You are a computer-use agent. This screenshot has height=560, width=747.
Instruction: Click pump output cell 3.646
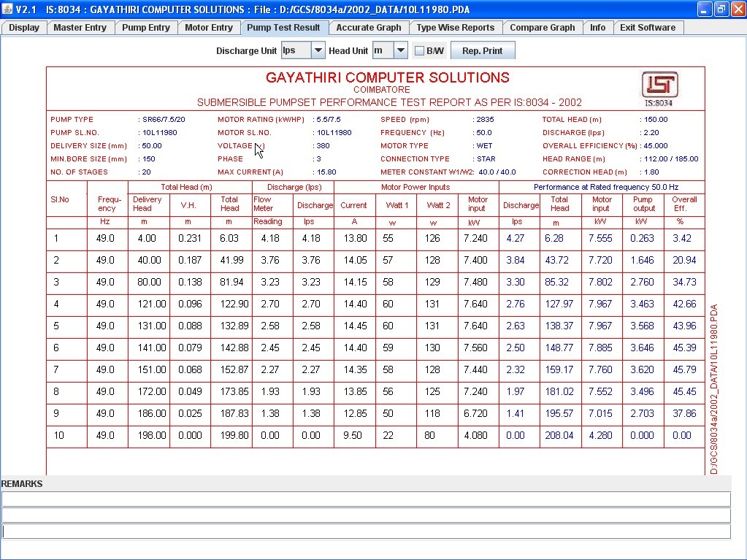tap(642, 348)
